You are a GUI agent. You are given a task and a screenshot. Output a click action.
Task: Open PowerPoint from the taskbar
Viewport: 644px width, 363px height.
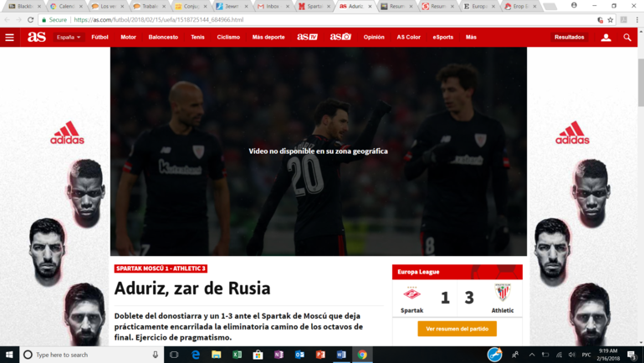click(x=320, y=355)
